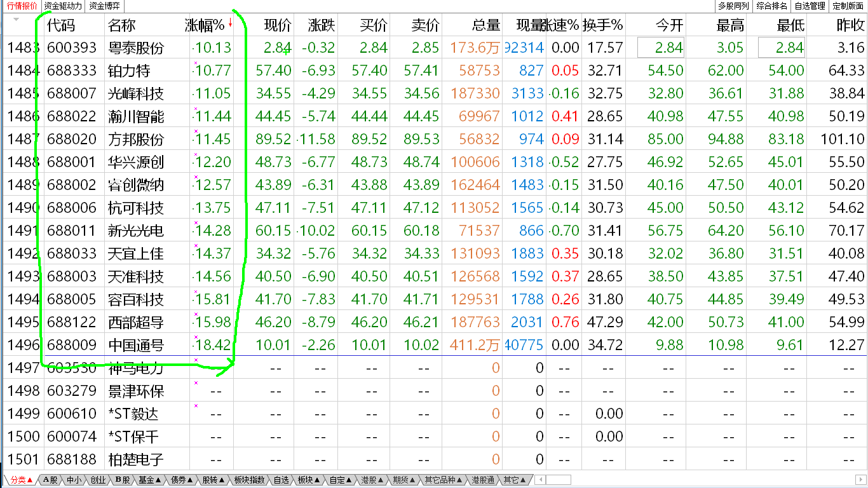Select stock row 天准科技
The image size is (868, 488).
(x=434, y=276)
